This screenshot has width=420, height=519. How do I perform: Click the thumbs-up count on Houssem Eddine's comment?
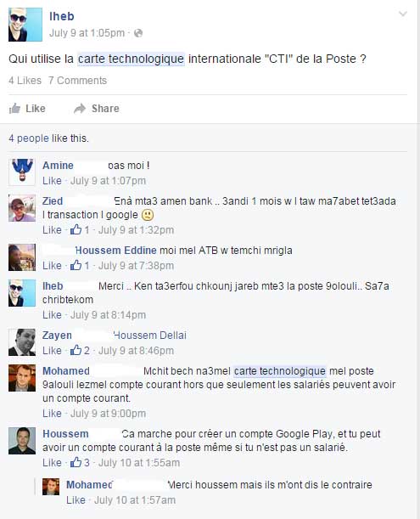pos(80,266)
